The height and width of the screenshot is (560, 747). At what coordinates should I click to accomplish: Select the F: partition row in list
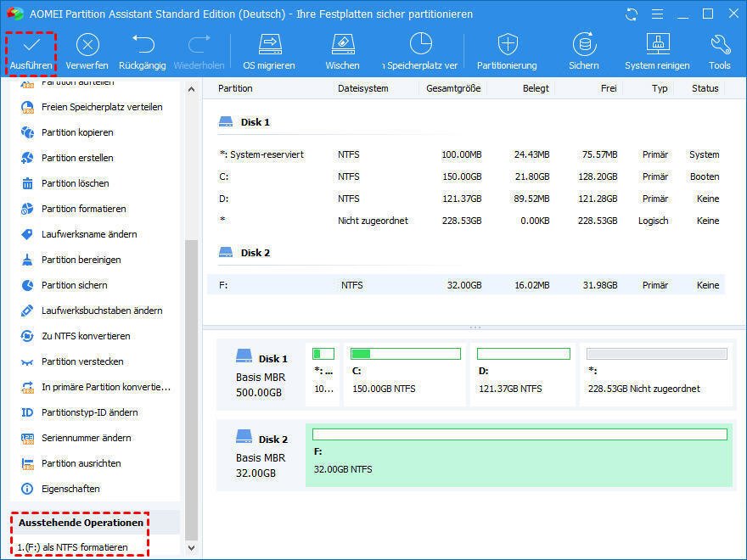pyautogui.click(x=466, y=285)
